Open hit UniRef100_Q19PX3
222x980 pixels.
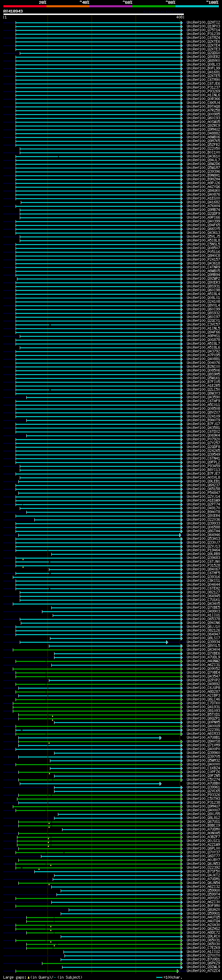(203, 26)
